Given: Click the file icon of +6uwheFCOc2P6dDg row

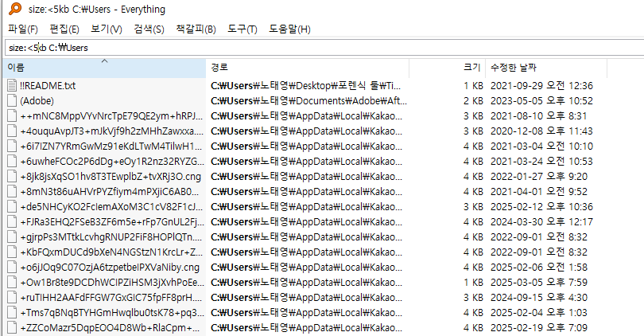Looking at the screenshot, I should point(12,161).
